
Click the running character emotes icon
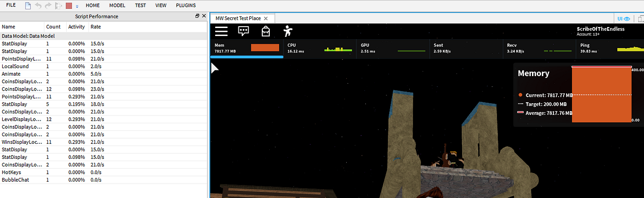point(288,31)
